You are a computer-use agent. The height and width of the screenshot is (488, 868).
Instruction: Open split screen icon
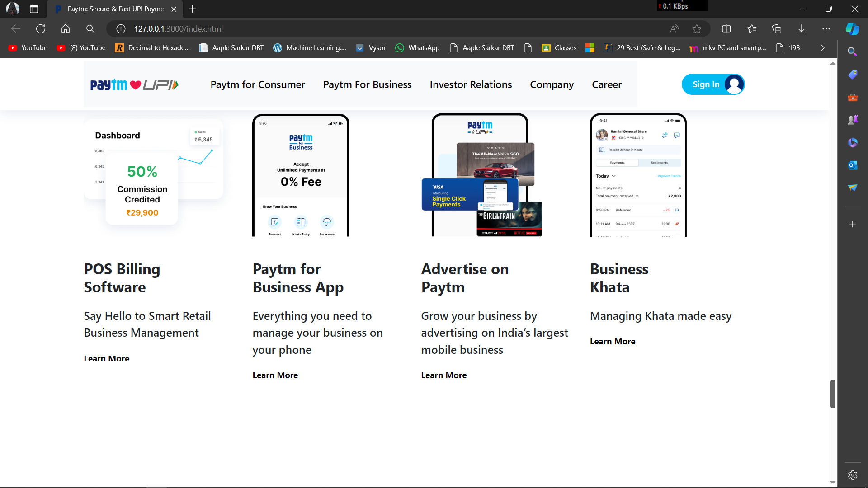(x=726, y=29)
